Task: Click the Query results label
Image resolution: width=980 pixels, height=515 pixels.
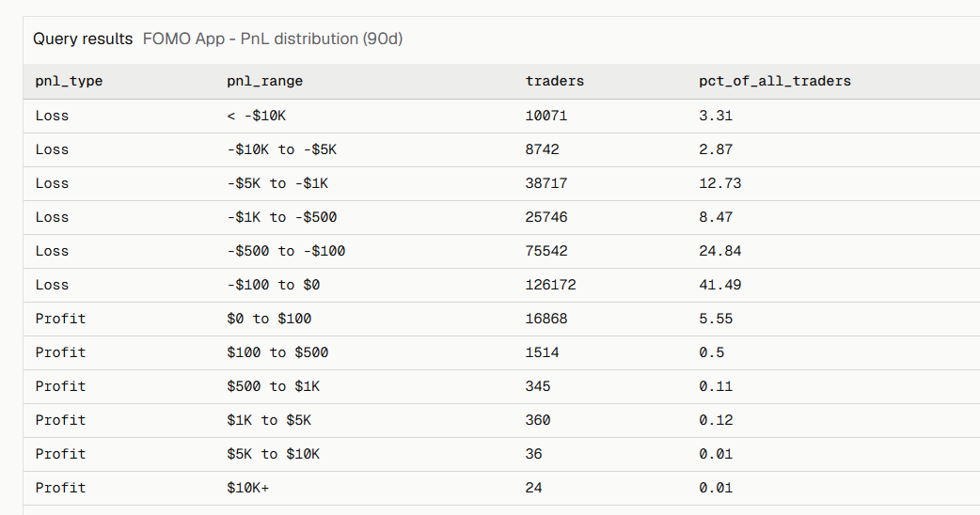Action: pos(83,39)
